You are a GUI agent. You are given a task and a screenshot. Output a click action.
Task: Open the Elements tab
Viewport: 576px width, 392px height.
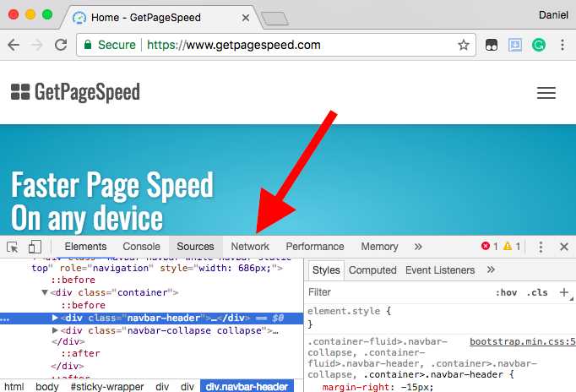pyautogui.click(x=85, y=247)
